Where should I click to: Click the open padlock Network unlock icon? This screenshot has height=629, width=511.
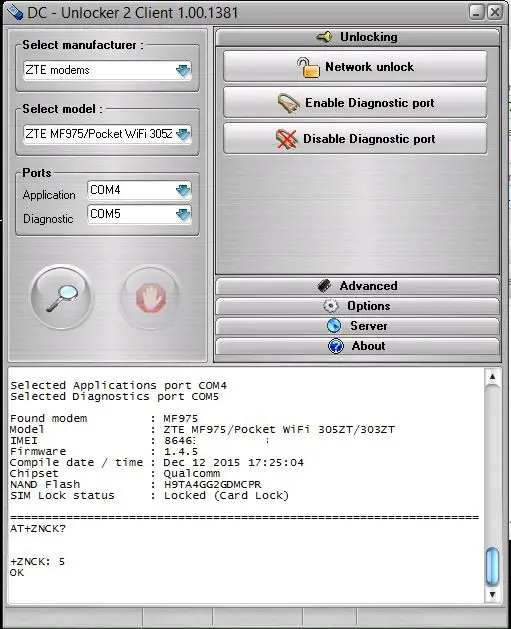coord(308,67)
